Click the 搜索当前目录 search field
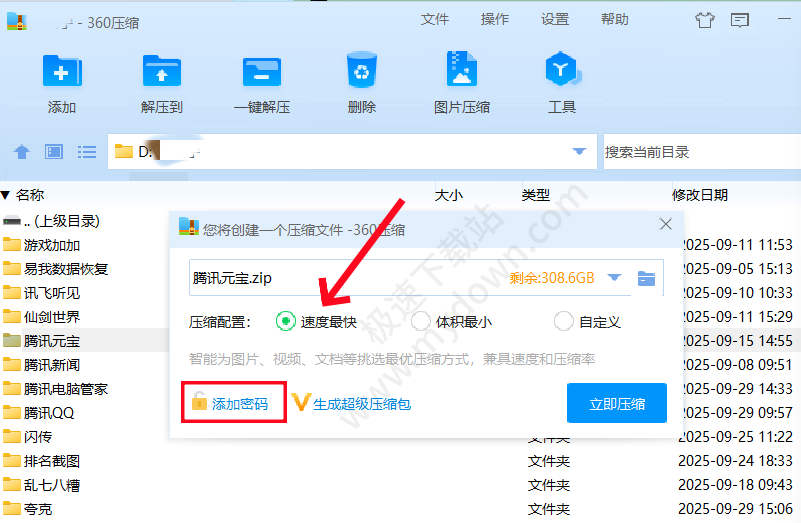The width and height of the screenshot is (801, 523). pos(702,152)
